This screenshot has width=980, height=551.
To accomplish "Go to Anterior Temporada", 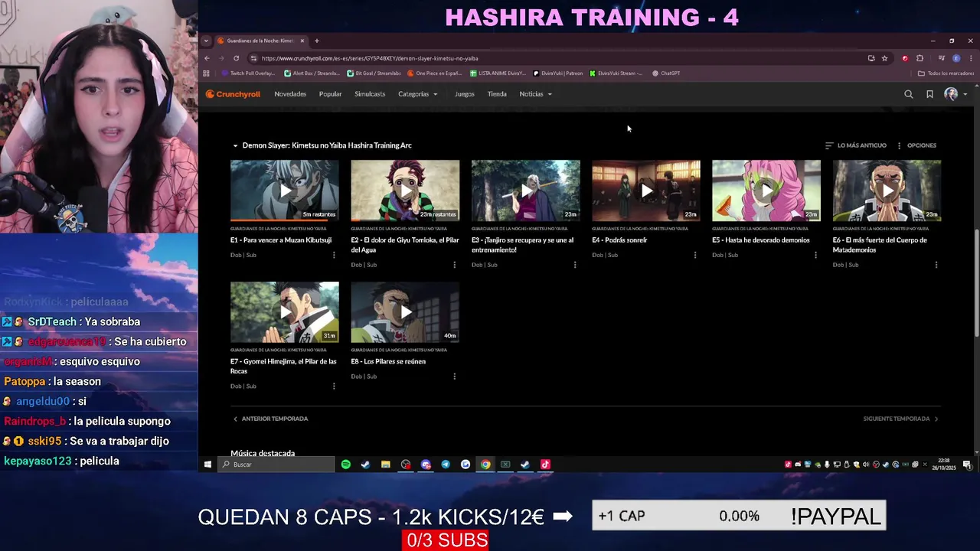I will 270,419.
